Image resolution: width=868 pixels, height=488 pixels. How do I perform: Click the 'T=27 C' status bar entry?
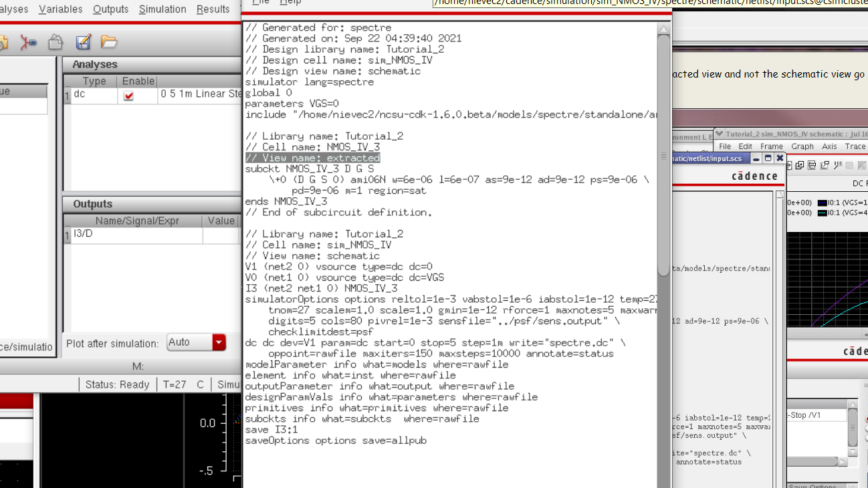pos(183,384)
